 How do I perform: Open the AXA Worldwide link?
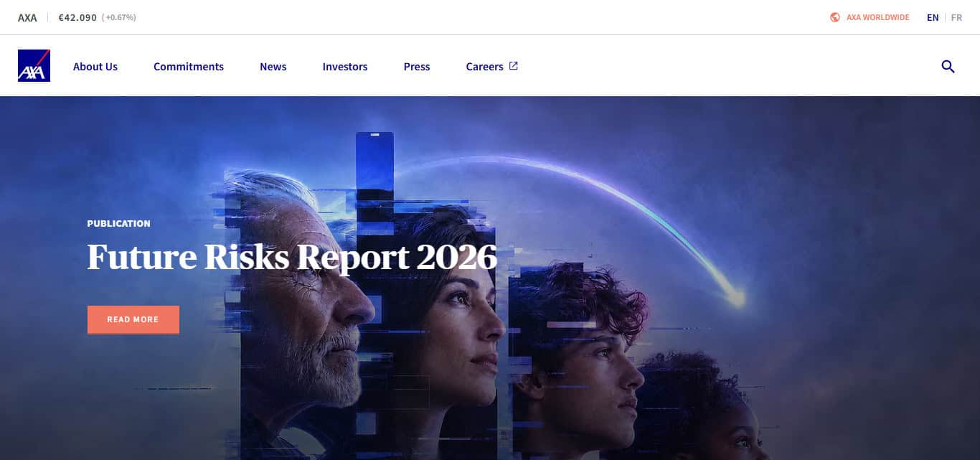[x=878, y=17]
